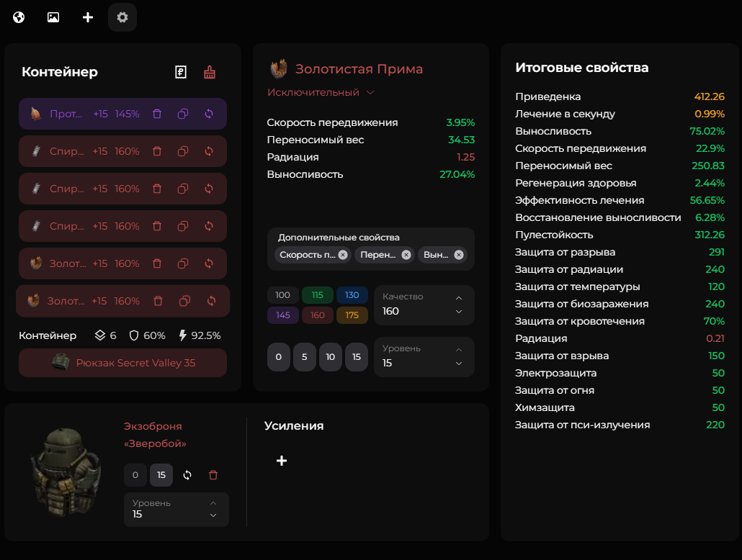Duplicate the purple first artifact row
Screen dimensions: 742x560
coord(183,114)
